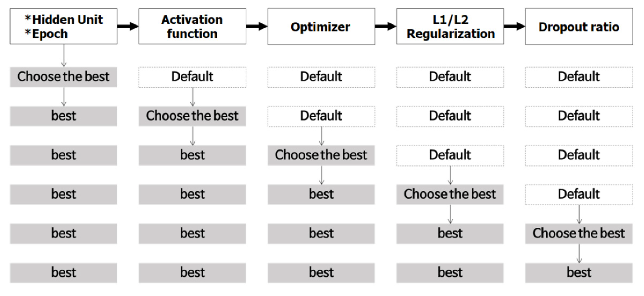Click the bottom 'best' box in Dropout ratio column
The height and width of the screenshot is (296, 644).
[x=579, y=273]
